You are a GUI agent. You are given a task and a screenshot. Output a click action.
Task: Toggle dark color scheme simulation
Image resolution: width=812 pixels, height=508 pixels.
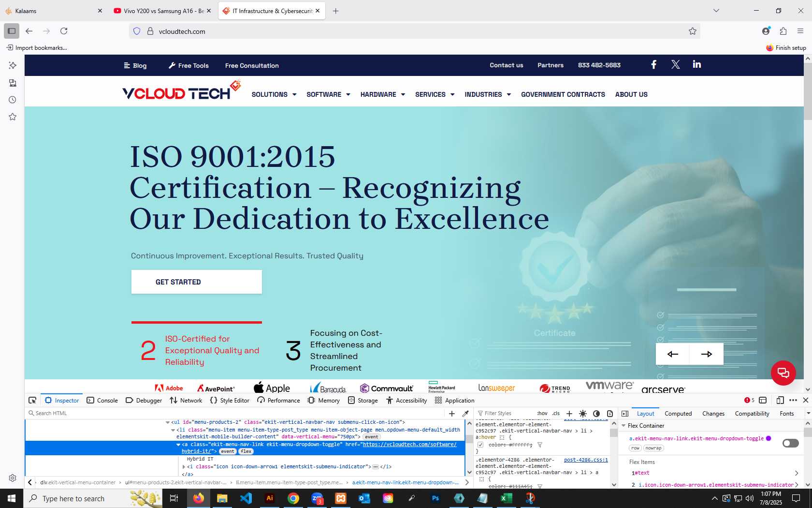[x=596, y=413]
